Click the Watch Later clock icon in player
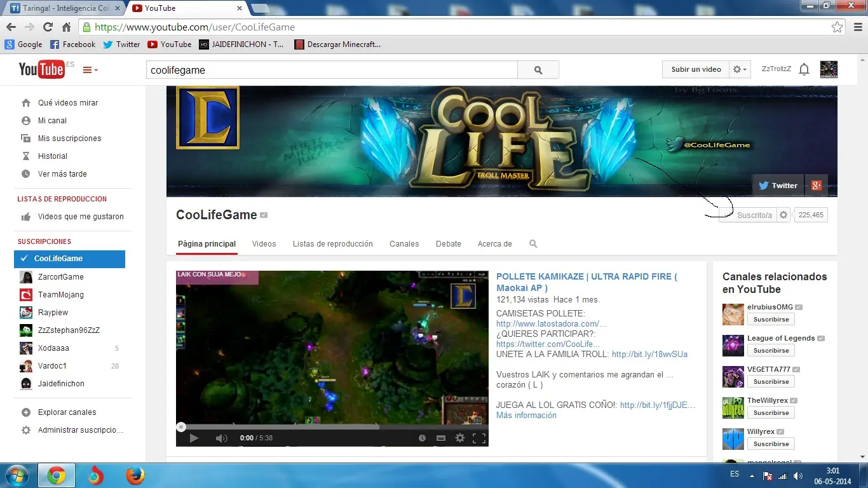Screen dimensions: 868x488 pos(422,438)
